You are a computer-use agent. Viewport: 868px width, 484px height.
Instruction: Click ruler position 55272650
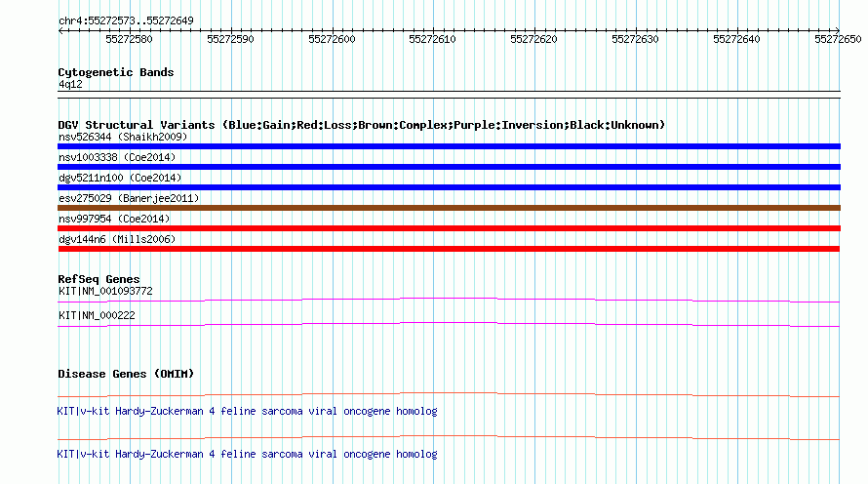(838, 39)
